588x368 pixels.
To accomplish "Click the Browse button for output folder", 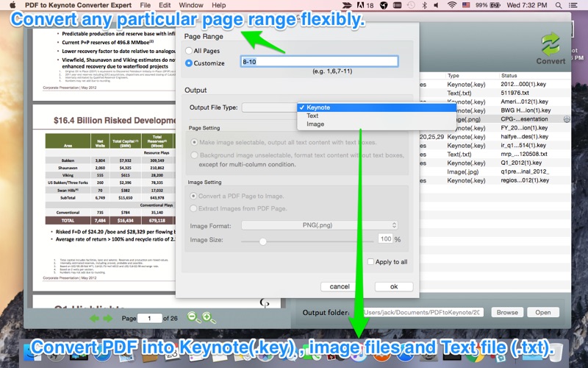I will pyautogui.click(x=507, y=312).
